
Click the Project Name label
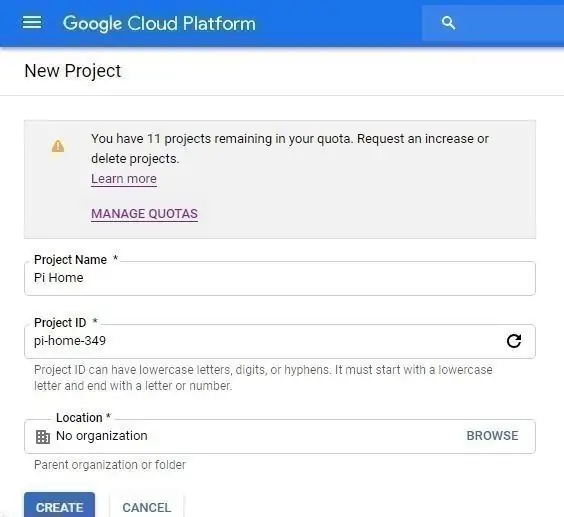(70, 260)
